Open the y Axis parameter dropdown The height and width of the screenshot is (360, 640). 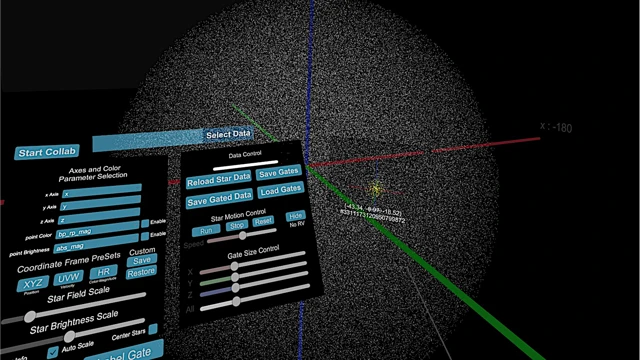tap(101, 203)
